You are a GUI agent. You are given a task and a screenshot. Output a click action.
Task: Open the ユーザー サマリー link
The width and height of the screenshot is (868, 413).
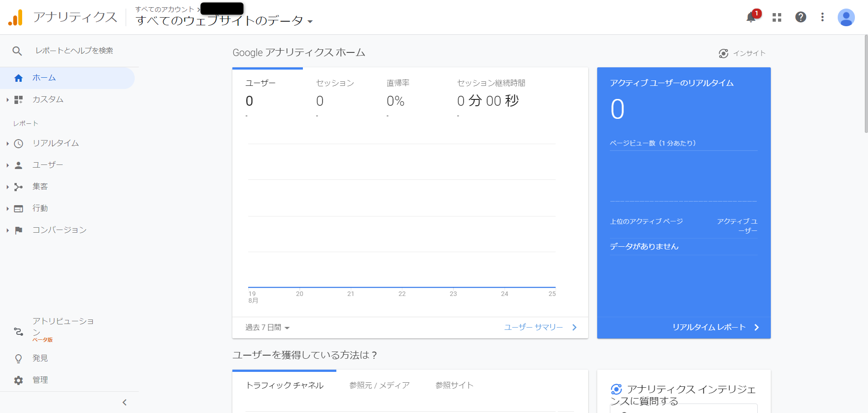point(540,328)
